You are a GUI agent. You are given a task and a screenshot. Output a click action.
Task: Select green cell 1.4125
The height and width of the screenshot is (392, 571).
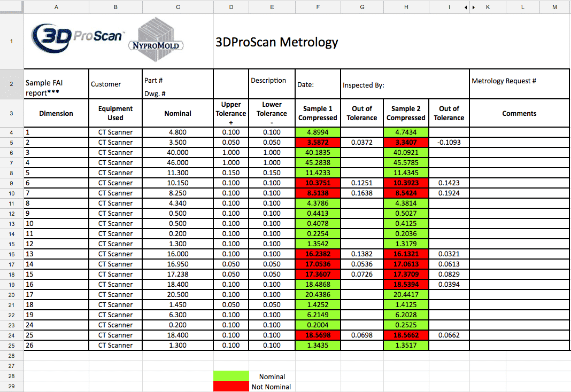[x=406, y=305]
